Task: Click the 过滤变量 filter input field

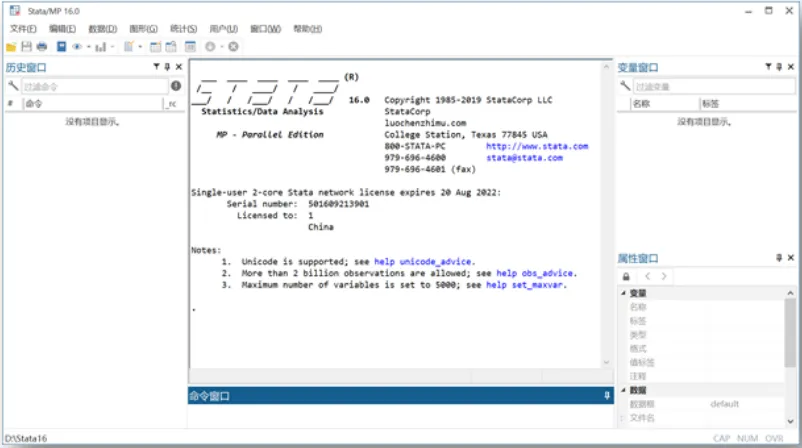Action: [714, 86]
